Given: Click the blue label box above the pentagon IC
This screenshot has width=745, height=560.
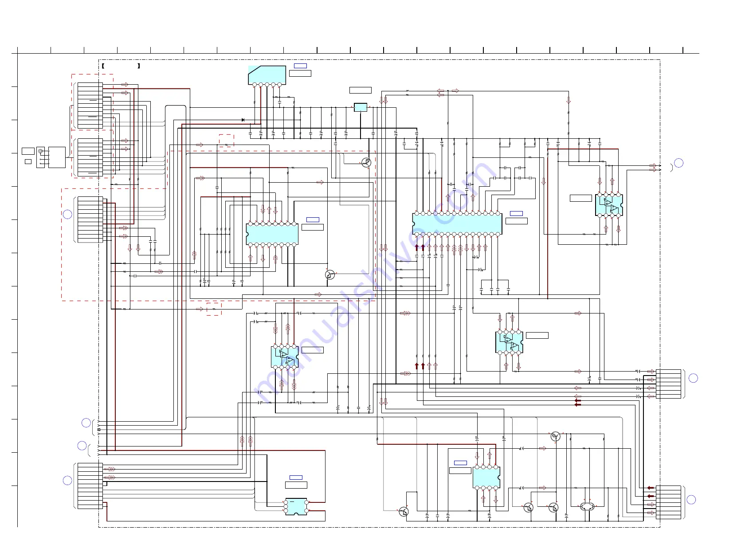Looking at the screenshot, I should (x=300, y=66).
